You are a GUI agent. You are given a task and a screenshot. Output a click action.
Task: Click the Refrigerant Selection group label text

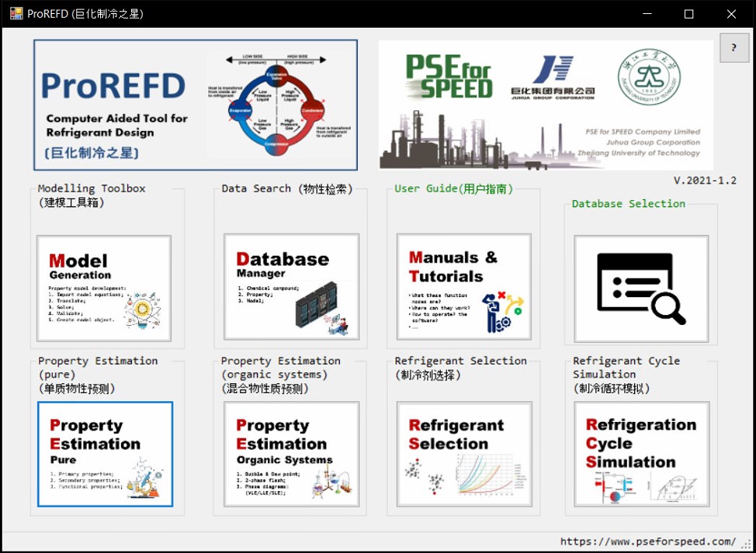tap(460, 368)
